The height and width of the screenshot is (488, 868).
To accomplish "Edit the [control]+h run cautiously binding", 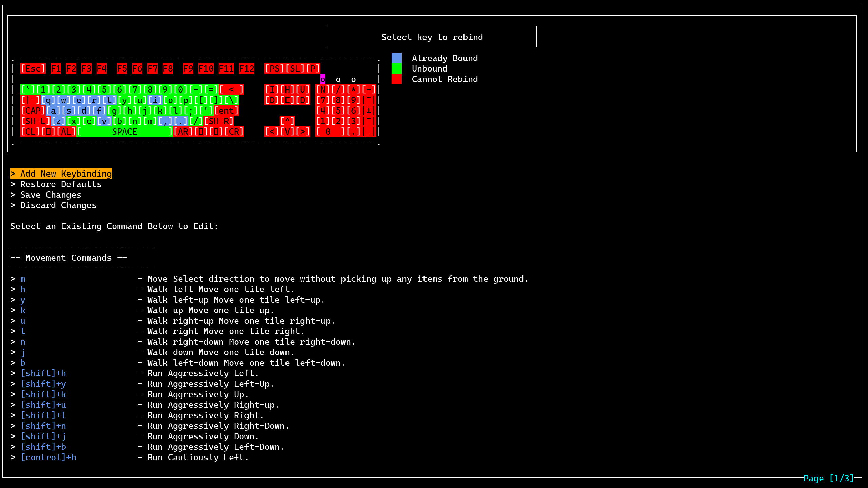I will (x=48, y=457).
